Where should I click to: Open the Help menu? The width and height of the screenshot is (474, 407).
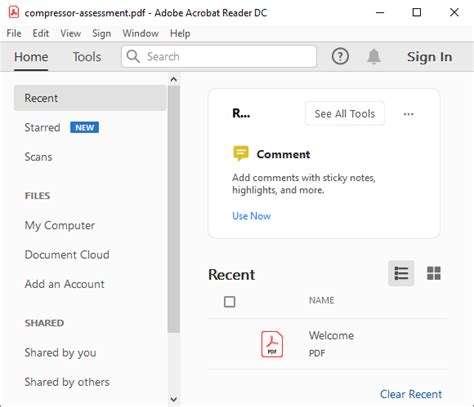(180, 33)
